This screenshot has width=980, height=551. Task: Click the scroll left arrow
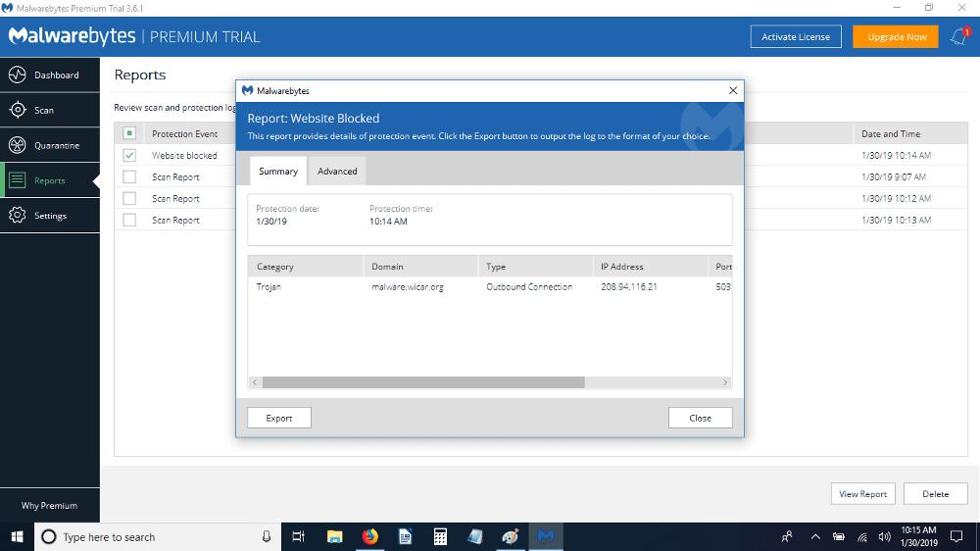pos(255,382)
